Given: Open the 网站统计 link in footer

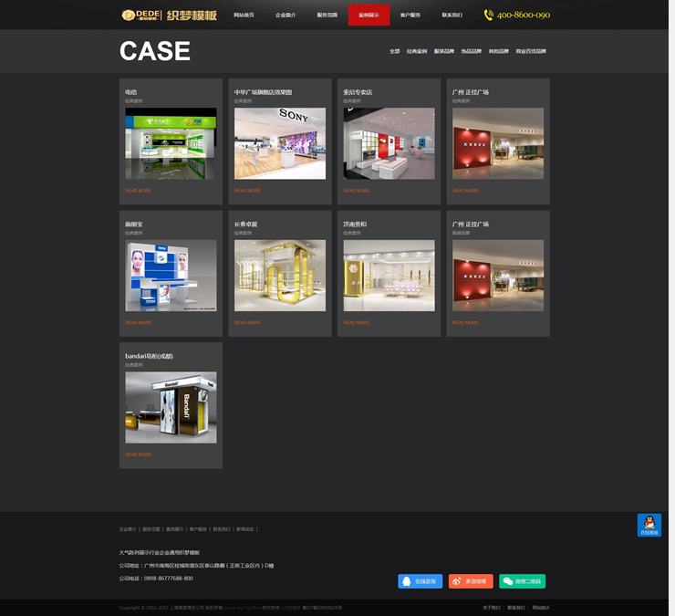Looking at the screenshot, I should point(541,607).
